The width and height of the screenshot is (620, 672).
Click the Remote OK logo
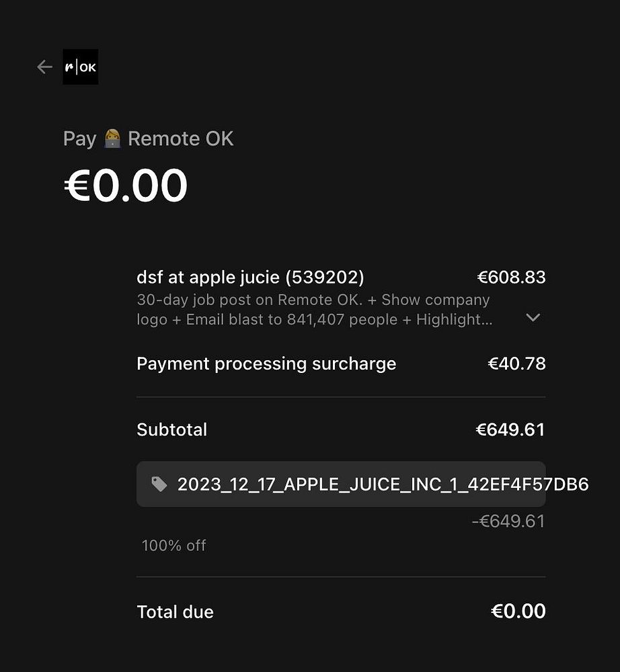80,67
